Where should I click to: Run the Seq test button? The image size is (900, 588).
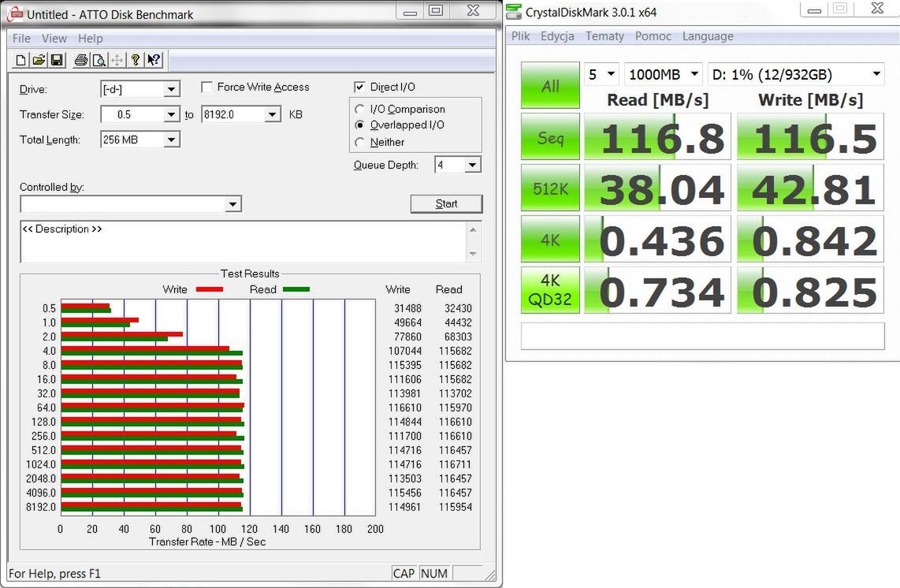pos(550,136)
